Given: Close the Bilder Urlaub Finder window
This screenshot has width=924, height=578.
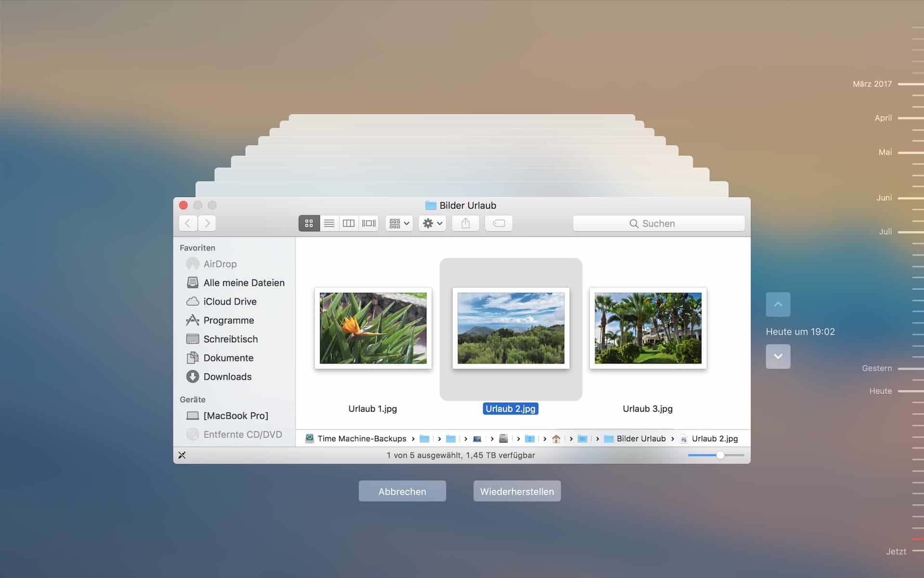Looking at the screenshot, I should (x=183, y=205).
